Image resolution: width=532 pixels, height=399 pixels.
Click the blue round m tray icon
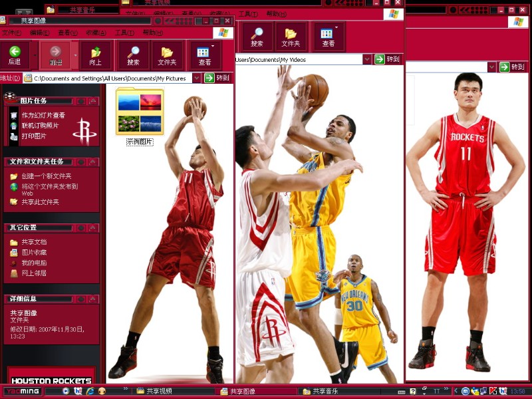point(465,391)
